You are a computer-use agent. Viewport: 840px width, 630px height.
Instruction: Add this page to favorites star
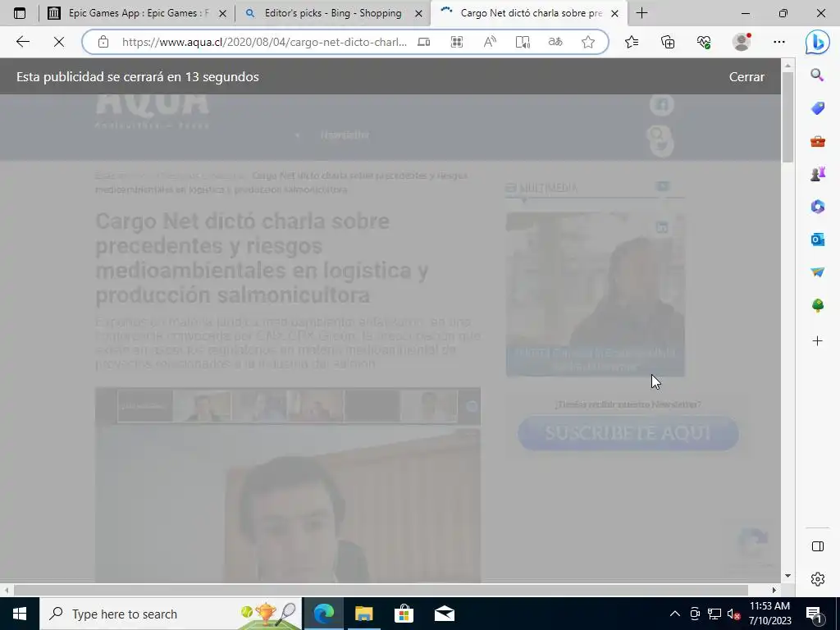tap(588, 42)
